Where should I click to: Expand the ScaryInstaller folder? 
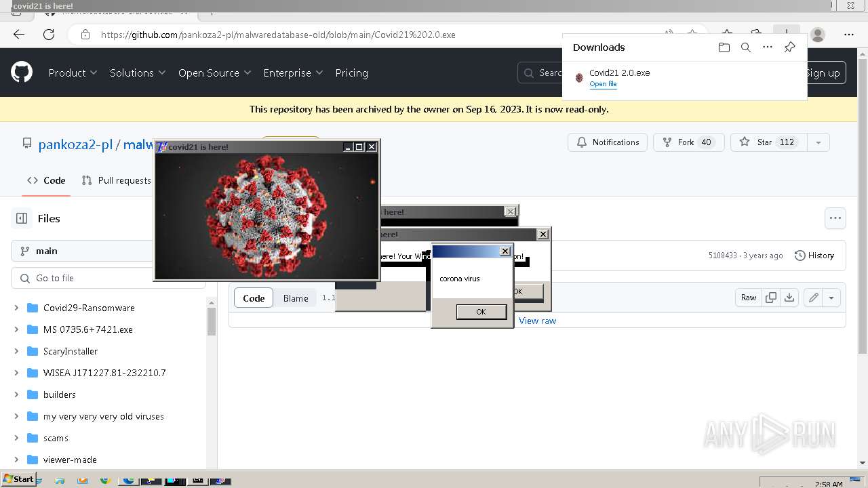16,351
